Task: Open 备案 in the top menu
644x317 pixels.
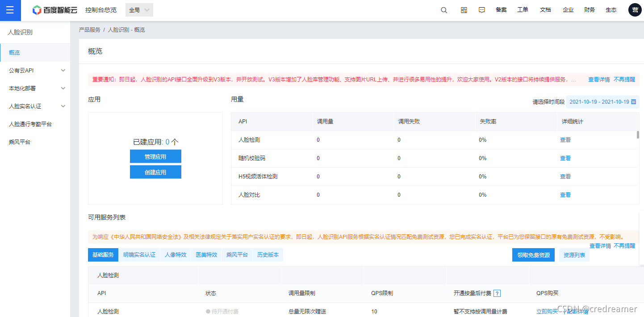Action: (501, 10)
